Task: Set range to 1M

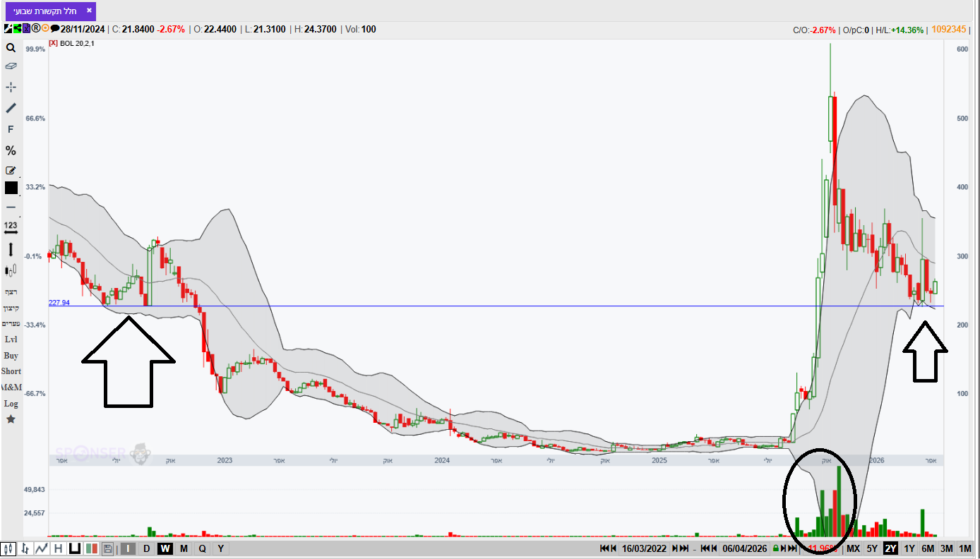Action: tap(965, 548)
